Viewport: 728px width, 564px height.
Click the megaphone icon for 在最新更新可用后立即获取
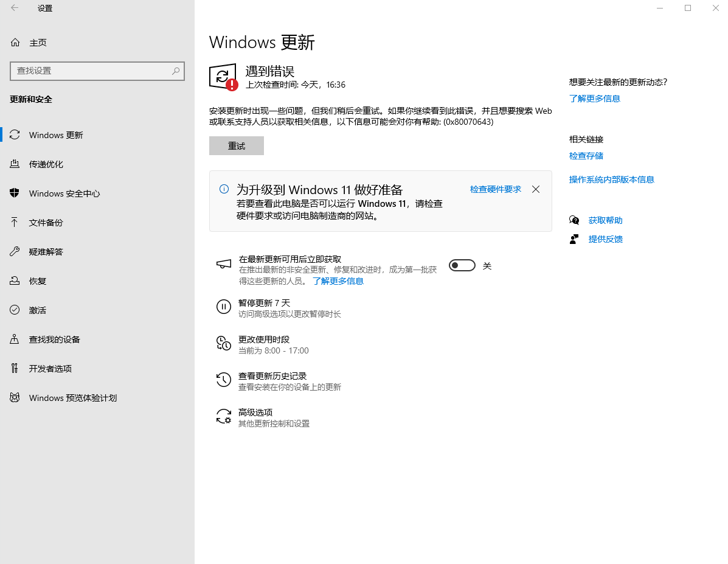[224, 264]
